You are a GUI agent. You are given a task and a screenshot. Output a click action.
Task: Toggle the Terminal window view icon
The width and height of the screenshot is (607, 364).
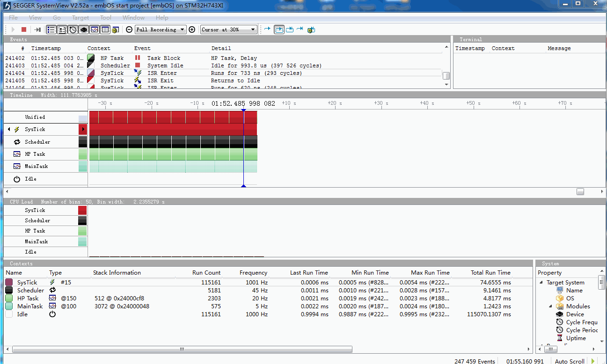pyautogui.click(x=105, y=29)
